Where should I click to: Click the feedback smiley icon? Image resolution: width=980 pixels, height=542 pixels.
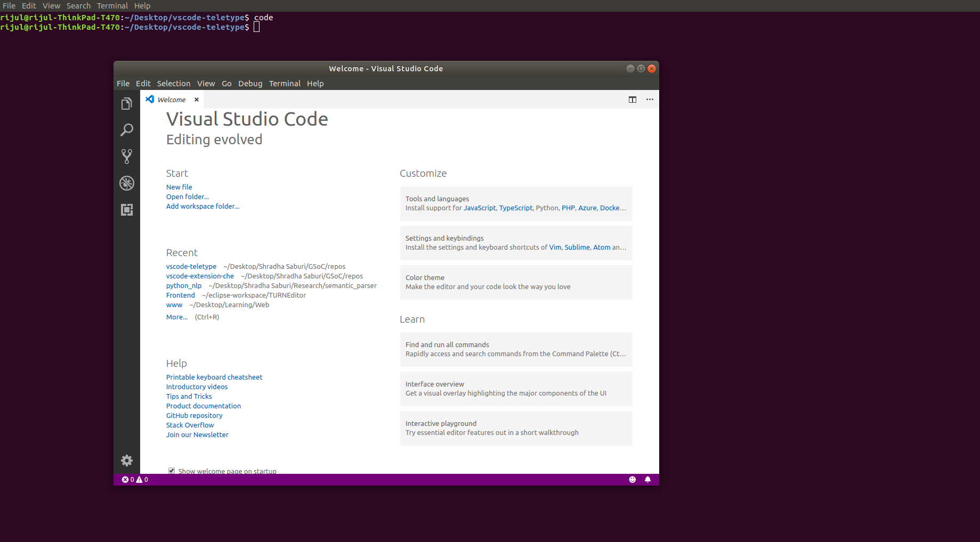(x=633, y=480)
